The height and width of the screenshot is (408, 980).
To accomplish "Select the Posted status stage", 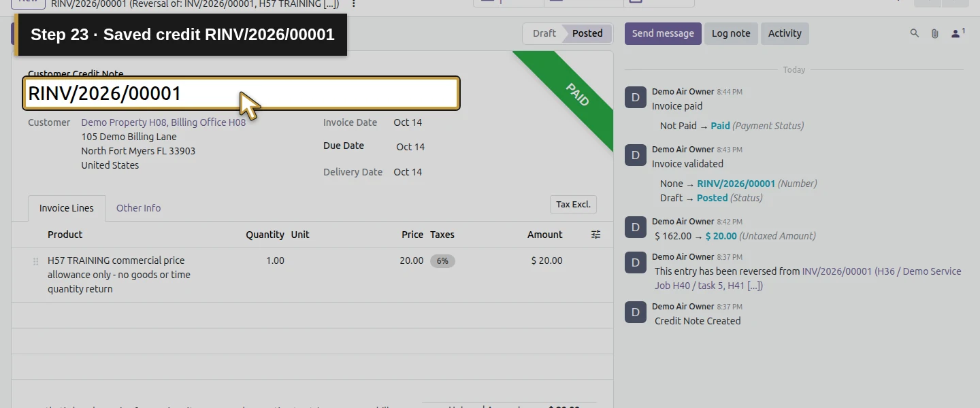I will (x=587, y=33).
